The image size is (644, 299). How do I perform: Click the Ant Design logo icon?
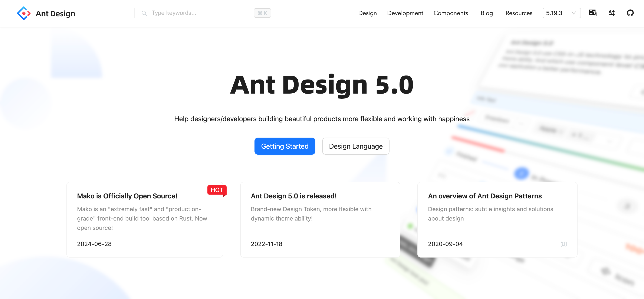coord(24,13)
